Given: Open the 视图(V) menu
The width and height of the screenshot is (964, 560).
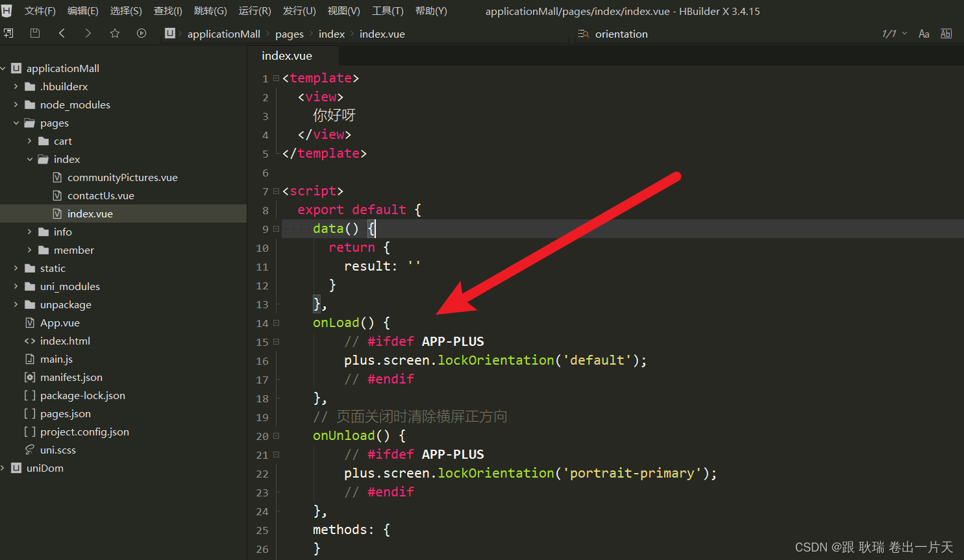Looking at the screenshot, I should (x=344, y=11).
